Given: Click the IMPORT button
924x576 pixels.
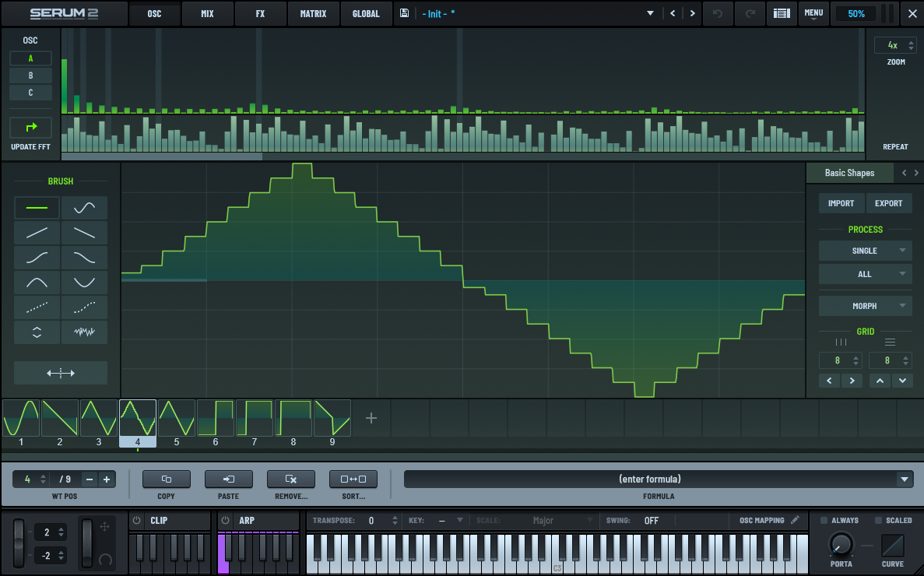Looking at the screenshot, I should 841,203.
